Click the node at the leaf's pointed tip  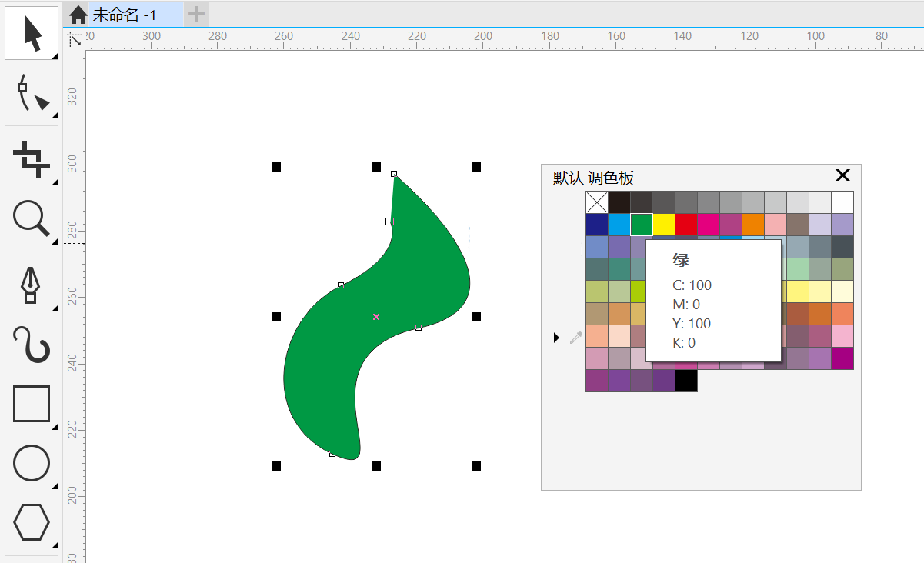coord(394,174)
